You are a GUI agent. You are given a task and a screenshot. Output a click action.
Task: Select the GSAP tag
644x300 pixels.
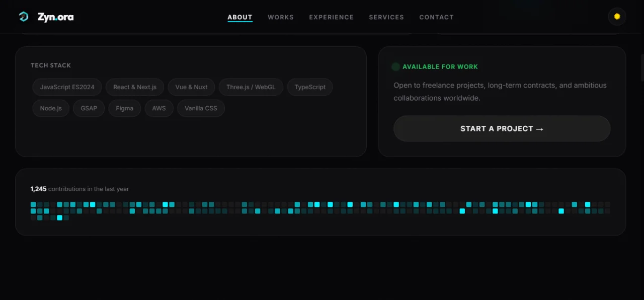pos(89,108)
